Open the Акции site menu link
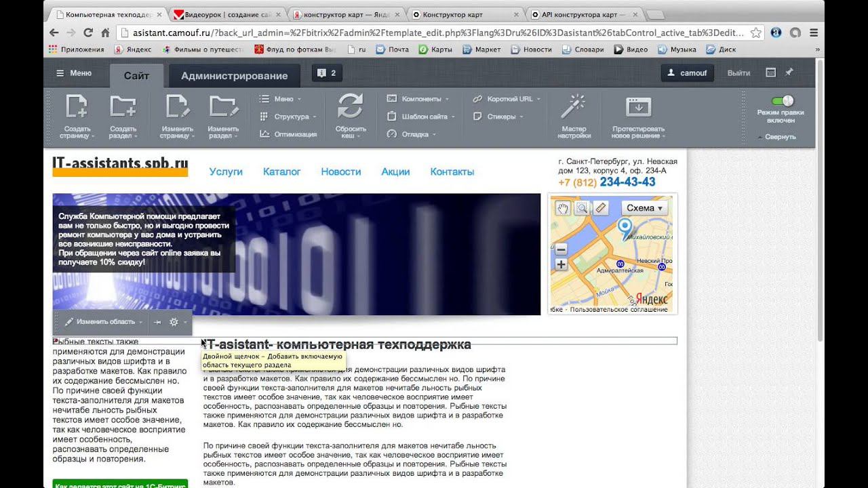 pos(395,171)
